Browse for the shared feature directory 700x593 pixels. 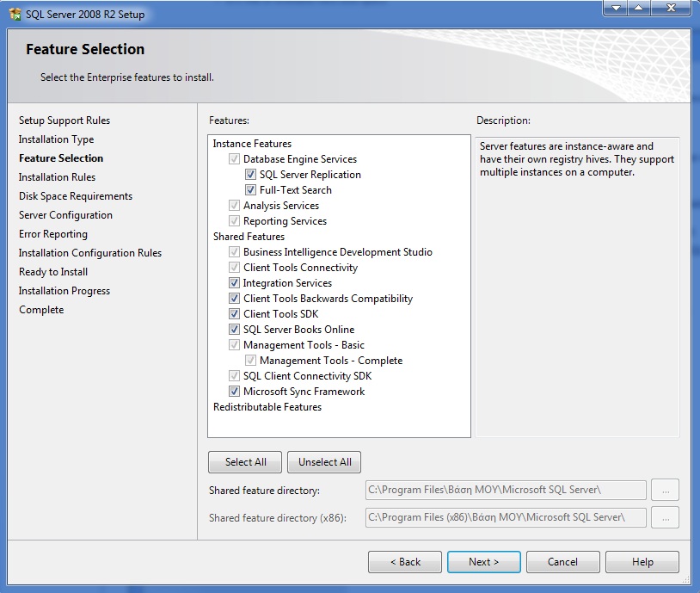point(666,490)
